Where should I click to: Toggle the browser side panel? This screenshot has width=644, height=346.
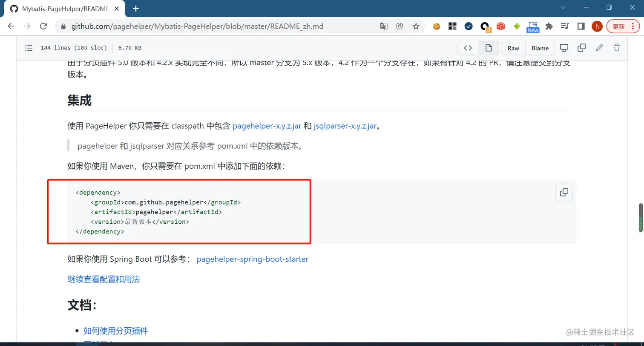(581, 26)
